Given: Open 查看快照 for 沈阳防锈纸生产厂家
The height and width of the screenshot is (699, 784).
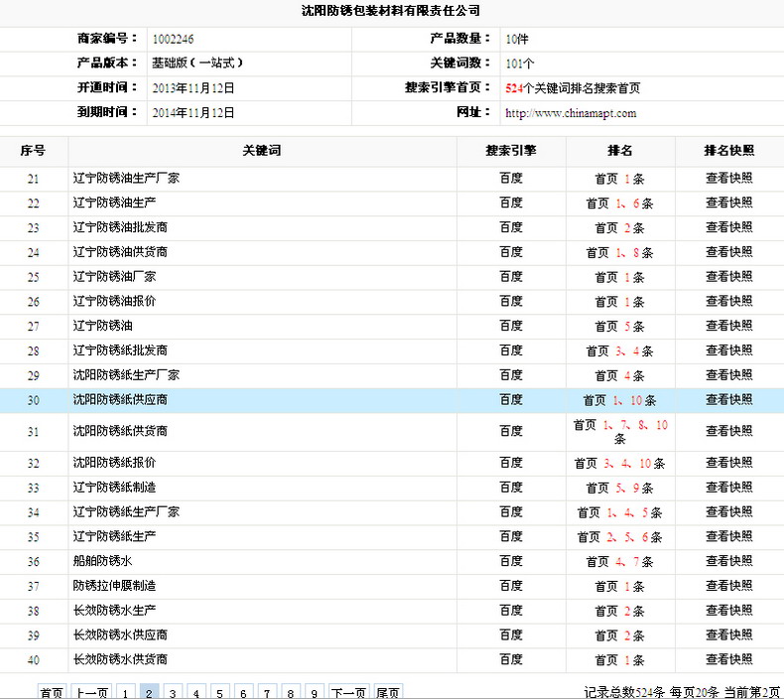Looking at the screenshot, I should click(x=729, y=374).
